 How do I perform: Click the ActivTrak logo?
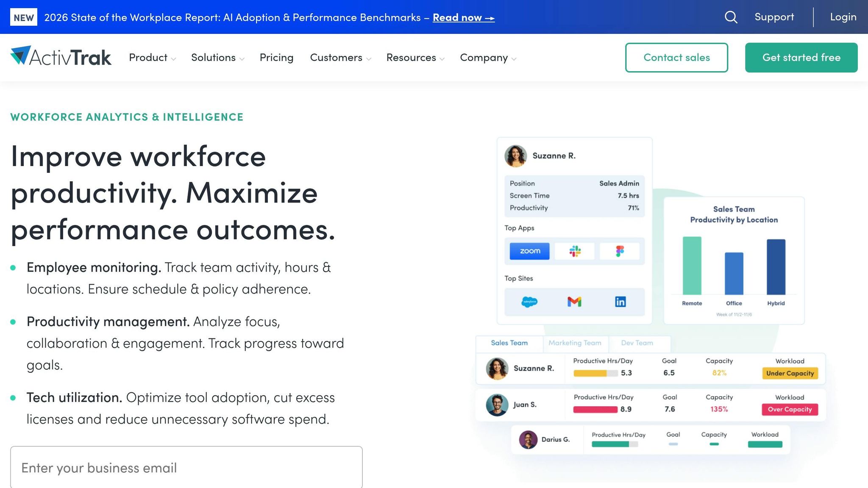click(x=61, y=56)
